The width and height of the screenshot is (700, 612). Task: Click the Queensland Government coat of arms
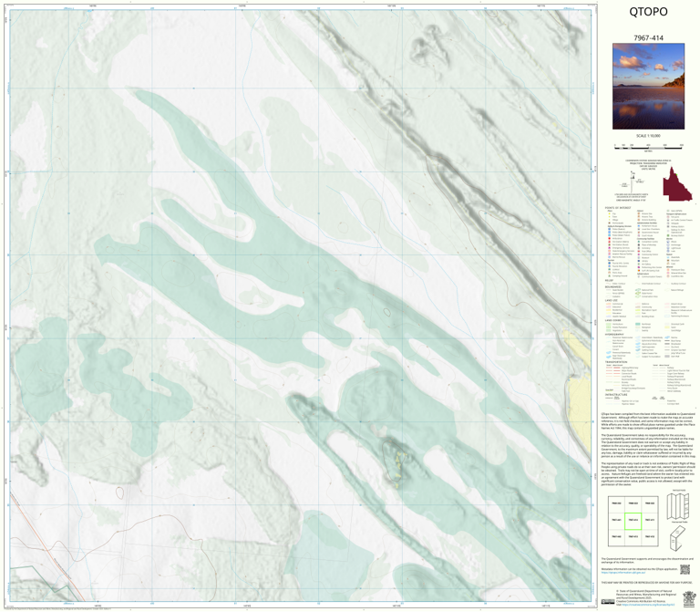click(x=689, y=597)
